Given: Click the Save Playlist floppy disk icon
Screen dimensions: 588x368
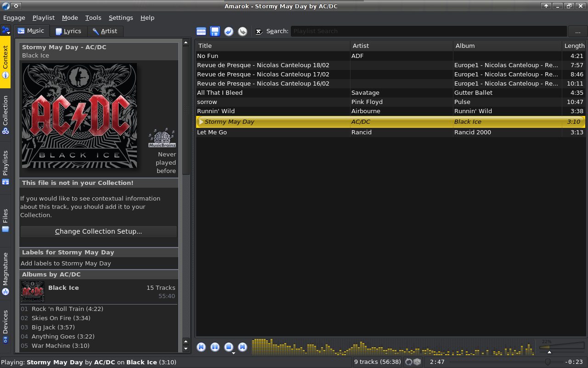Looking at the screenshot, I should (215, 31).
